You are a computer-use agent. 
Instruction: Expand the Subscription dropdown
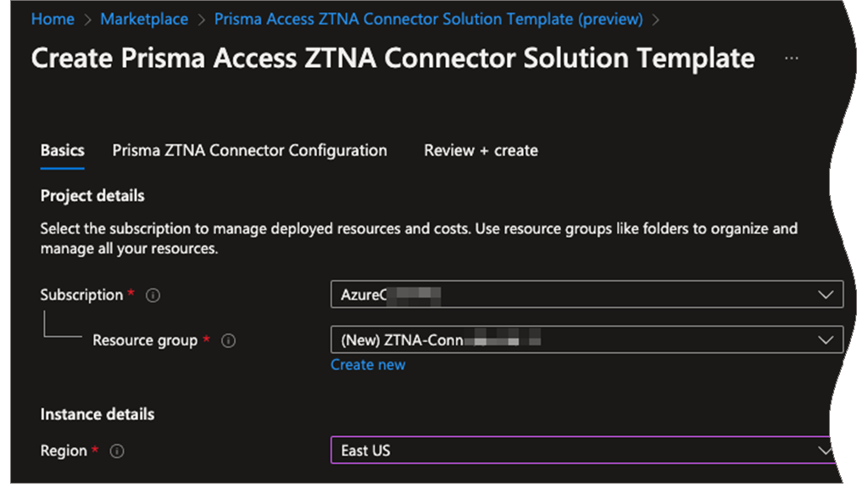586,294
